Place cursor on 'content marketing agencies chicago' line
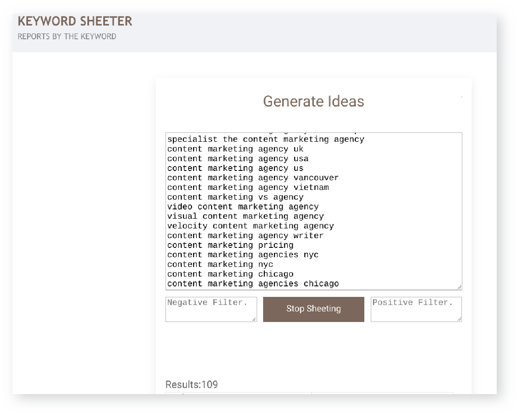Screen dimensions: 523x420 point(253,284)
